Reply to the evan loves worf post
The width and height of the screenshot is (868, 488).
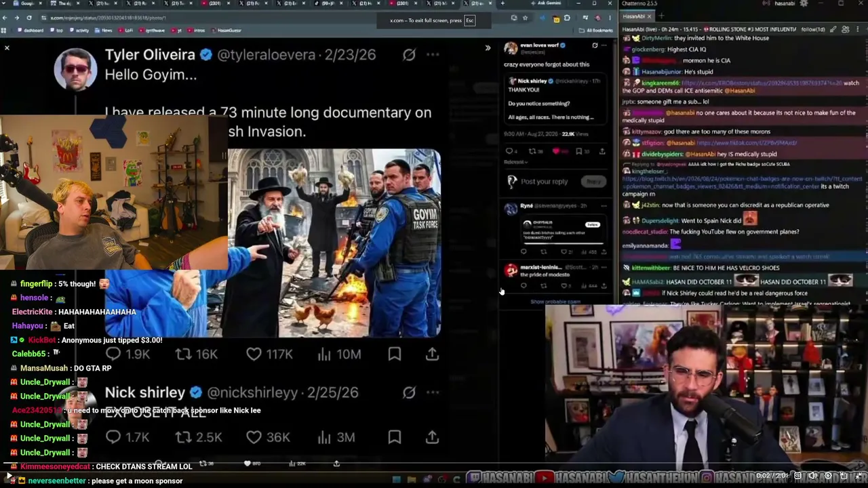click(x=510, y=151)
